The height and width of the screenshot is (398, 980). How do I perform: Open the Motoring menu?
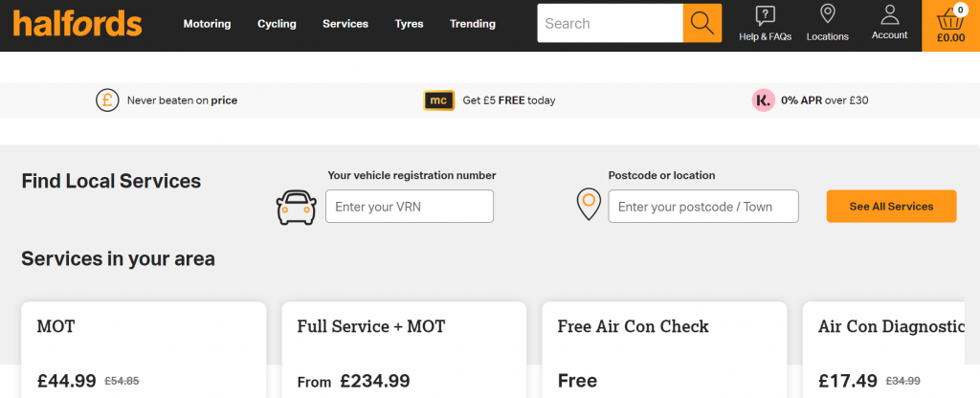207,24
